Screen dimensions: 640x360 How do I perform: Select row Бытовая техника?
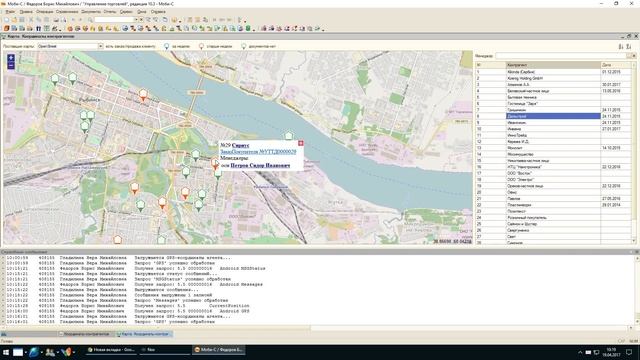(x=553, y=97)
